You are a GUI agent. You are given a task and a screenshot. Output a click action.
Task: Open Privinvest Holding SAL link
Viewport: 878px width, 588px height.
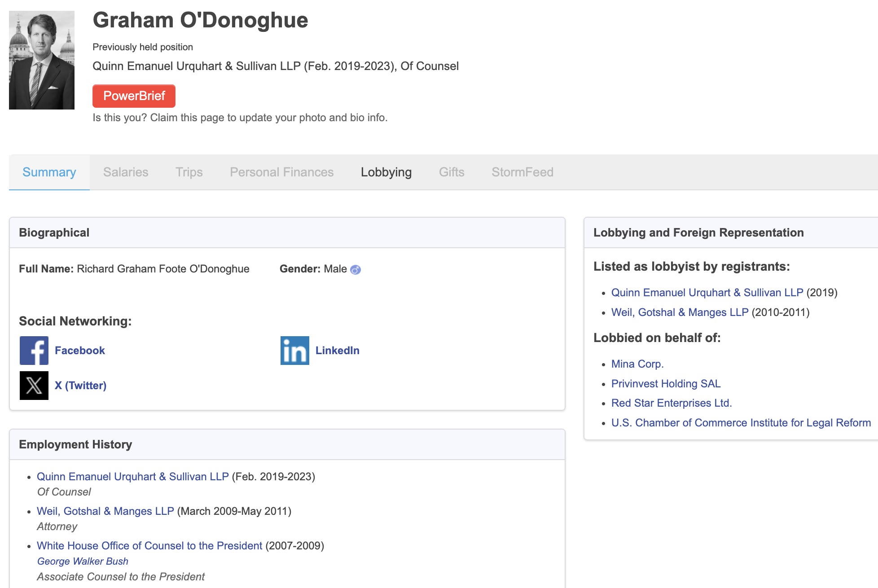tap(666, 384)
